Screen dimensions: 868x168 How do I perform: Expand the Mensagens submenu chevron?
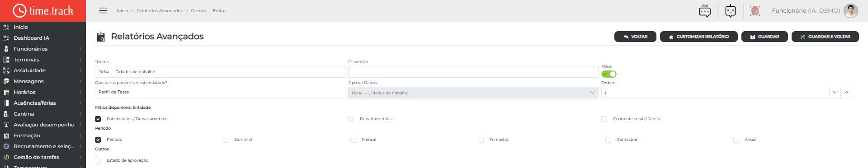[x=80, y=81]
